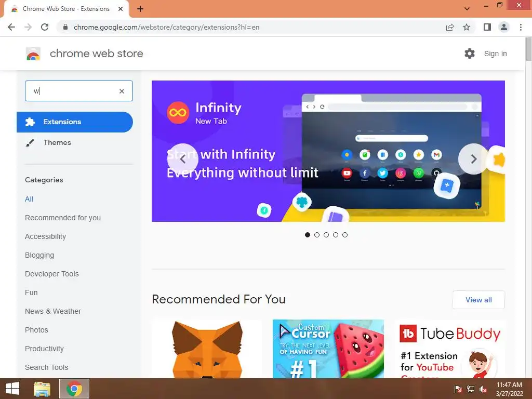
Task: Click Chrome taskbar icon
Action: point(74,389)
